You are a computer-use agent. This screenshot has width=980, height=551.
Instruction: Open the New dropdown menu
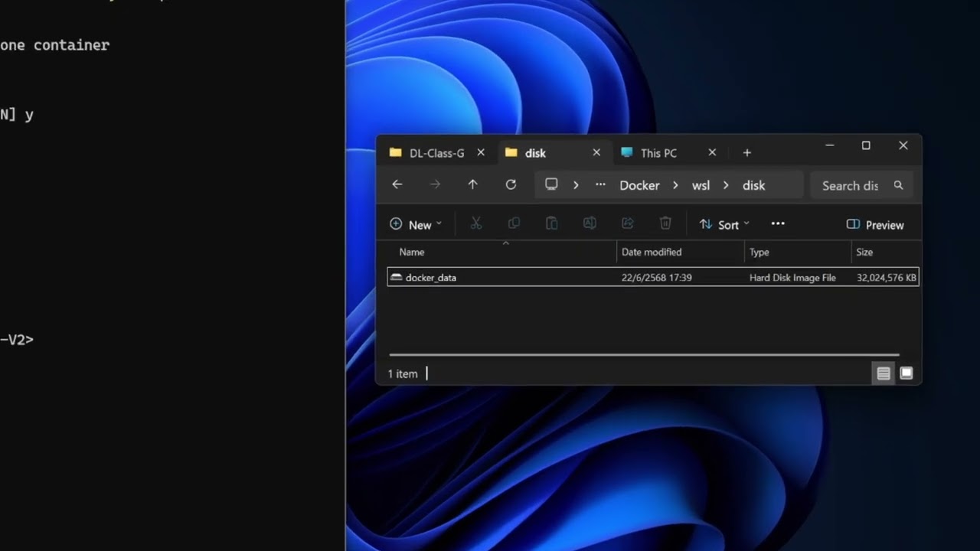coord(416,224)
